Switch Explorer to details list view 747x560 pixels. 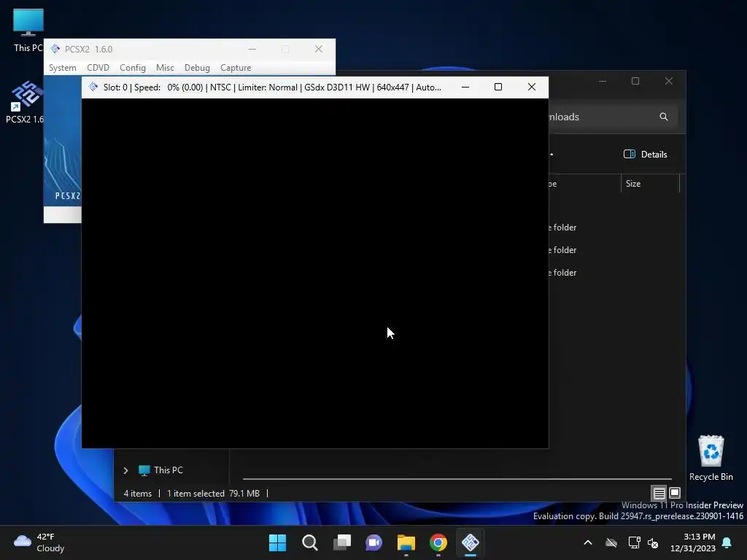coord(659,493)
